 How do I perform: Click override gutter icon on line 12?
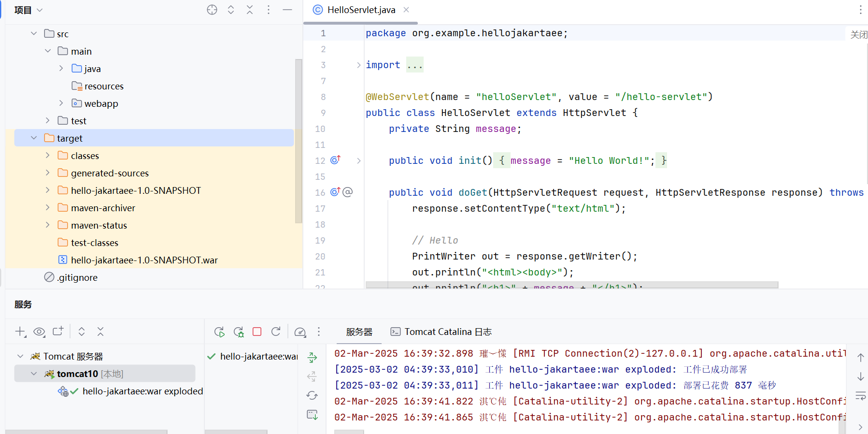click(x=335, y=159)
